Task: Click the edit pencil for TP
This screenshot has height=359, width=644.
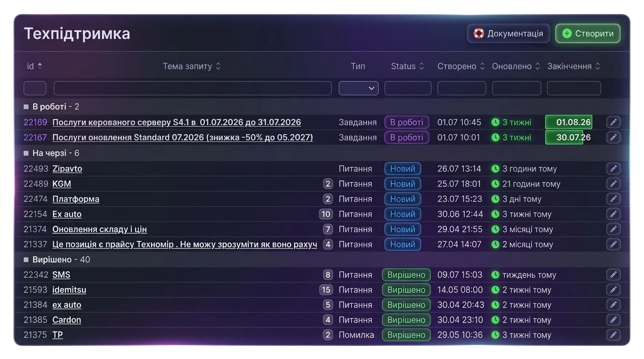Action: coord(613,335)
